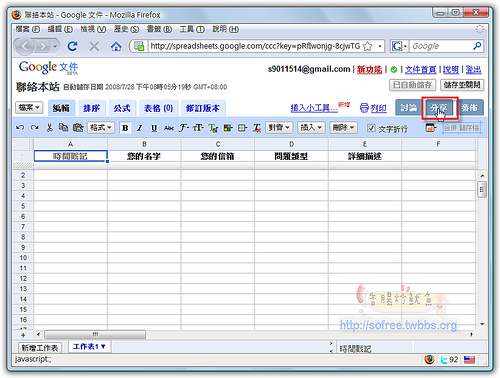Reload page with Firefox refresh icon
The width and height of the screenshot is (500, 378).
pos(72,46)
